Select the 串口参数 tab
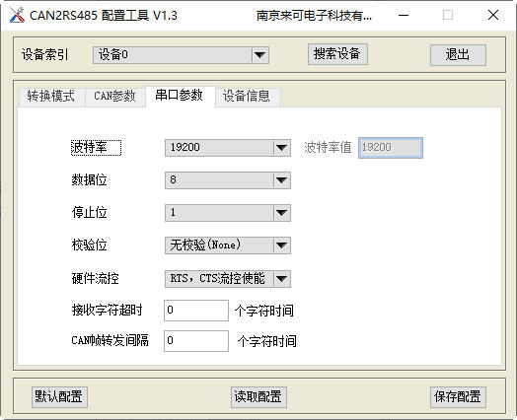 pyautogui.click(x=180, y=96)
